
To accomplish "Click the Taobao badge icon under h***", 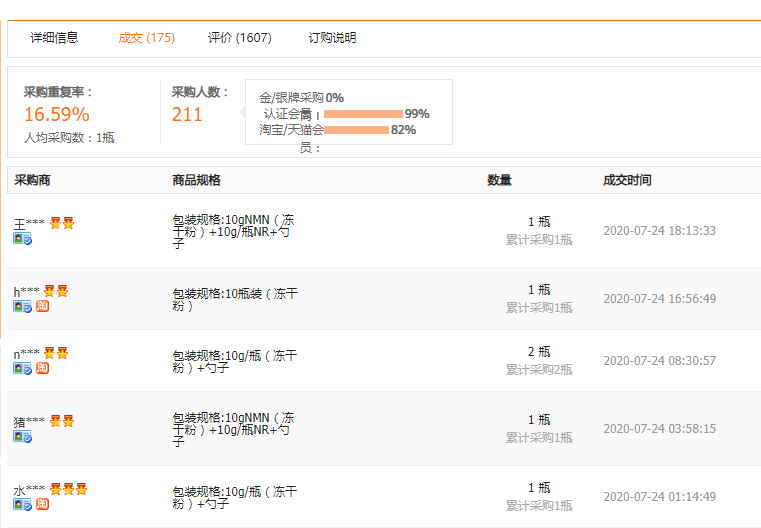I will tap(42, 307).
